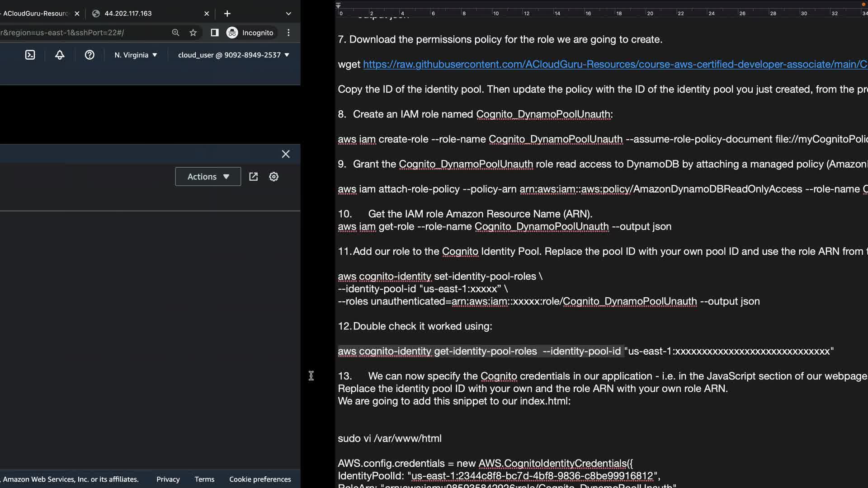Open the raw.githubusercontent.com wget link
868x488 pixels.
(615, 64)
